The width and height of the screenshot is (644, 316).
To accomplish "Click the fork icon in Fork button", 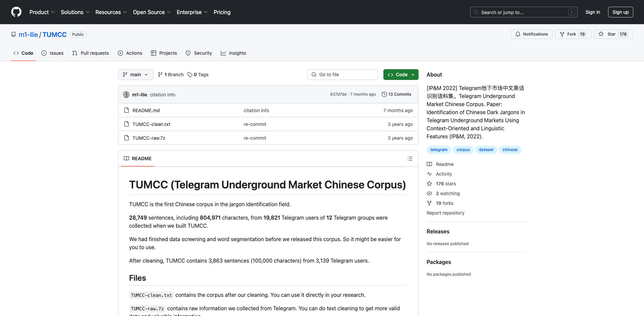I will (562, 34).
